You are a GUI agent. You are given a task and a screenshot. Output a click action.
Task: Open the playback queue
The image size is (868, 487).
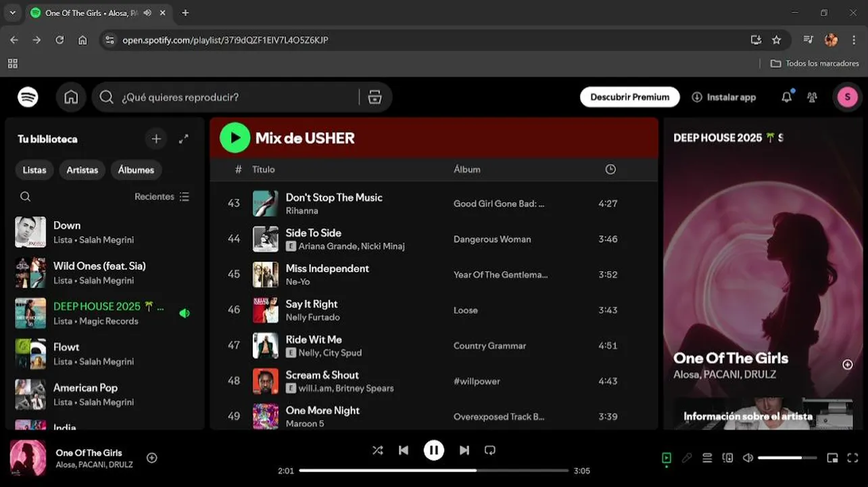coord(707,458)
